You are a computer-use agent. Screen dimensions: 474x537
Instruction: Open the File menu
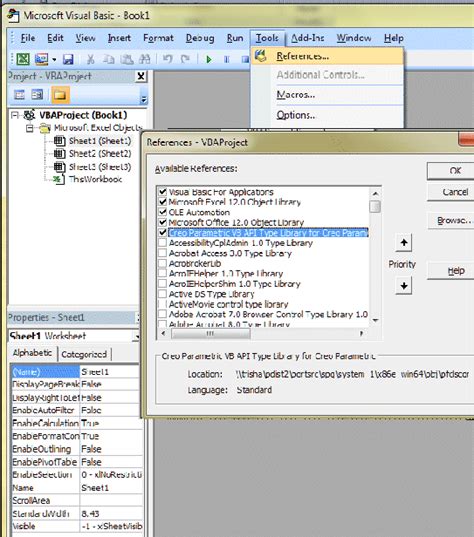coord(28,38)
